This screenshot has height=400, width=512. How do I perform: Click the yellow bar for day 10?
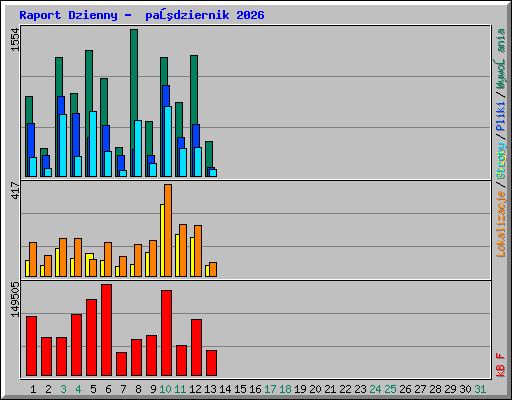click(162, 240)
